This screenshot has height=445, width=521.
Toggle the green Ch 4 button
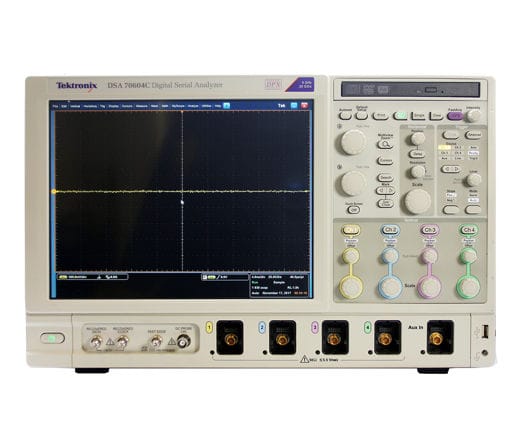tap(469, 230)
